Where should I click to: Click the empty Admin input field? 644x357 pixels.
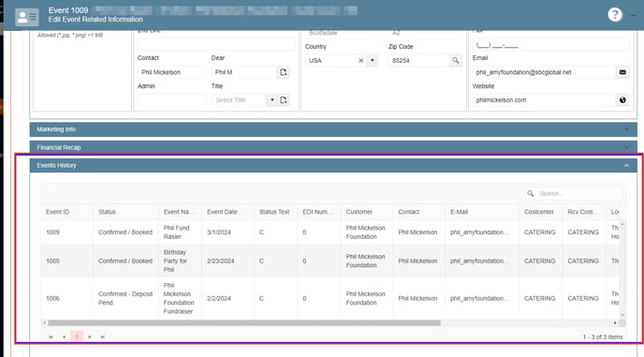(x=171, y=100)
